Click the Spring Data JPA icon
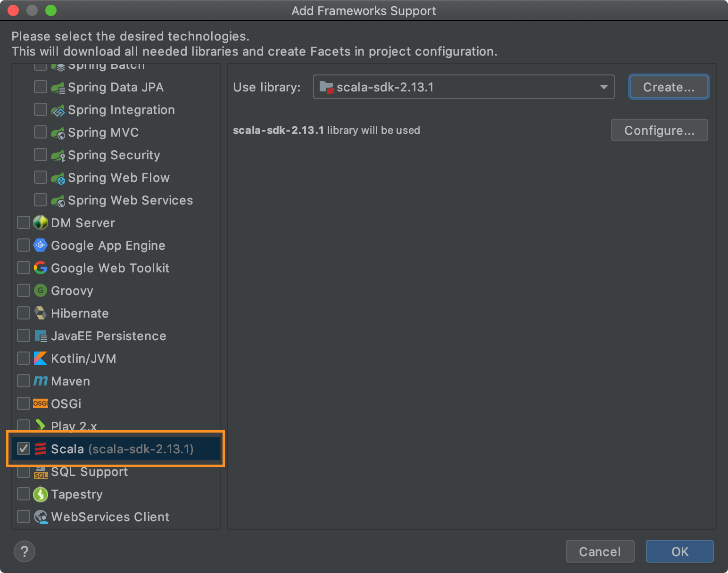Screen dimensions: 728x573 (58, 88)
